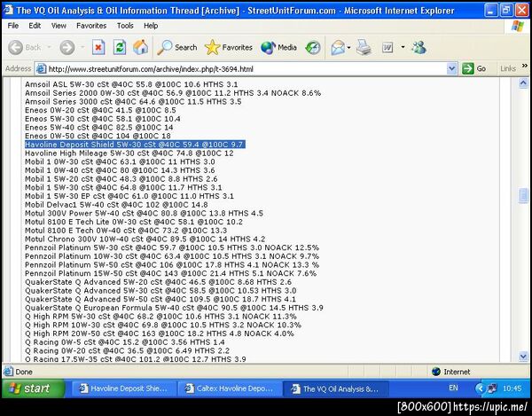
Task: Expand hidden tray icons arrow
Action: (x=480, y=389)
